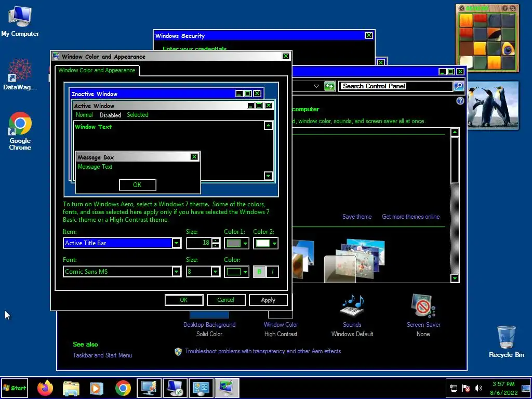
Task: Click Disabled in the preview menu
Action: click(110, 115)
